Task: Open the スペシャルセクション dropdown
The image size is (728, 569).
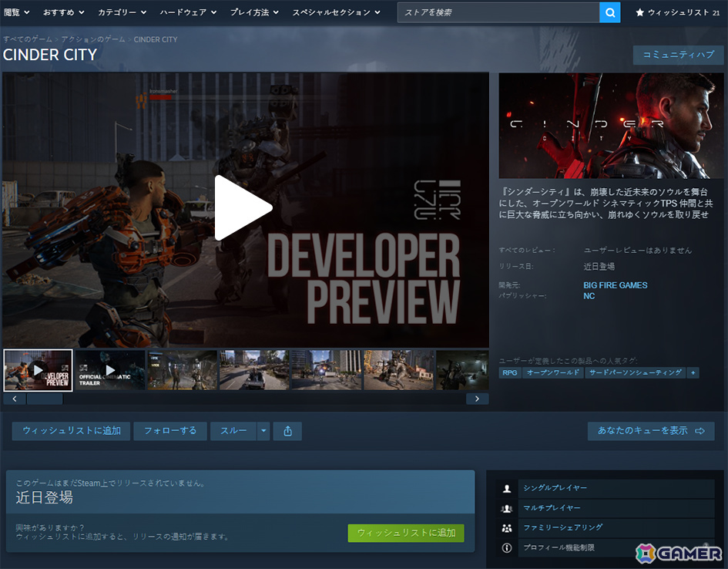Action: (336, 12)
